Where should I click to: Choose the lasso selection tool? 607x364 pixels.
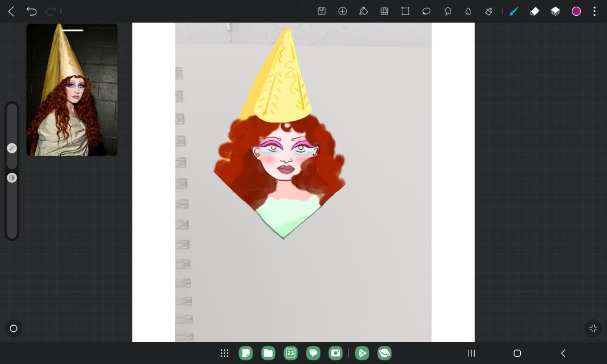coord(426,11)
